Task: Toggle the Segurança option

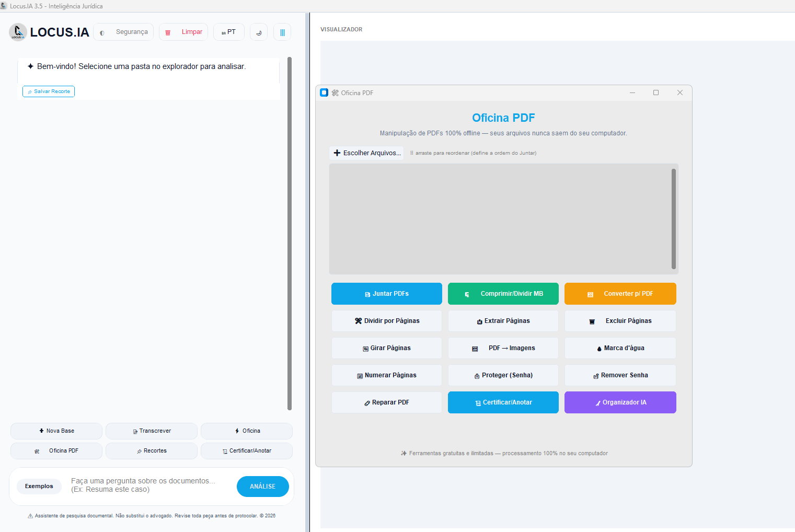Action: click(123, 32)
